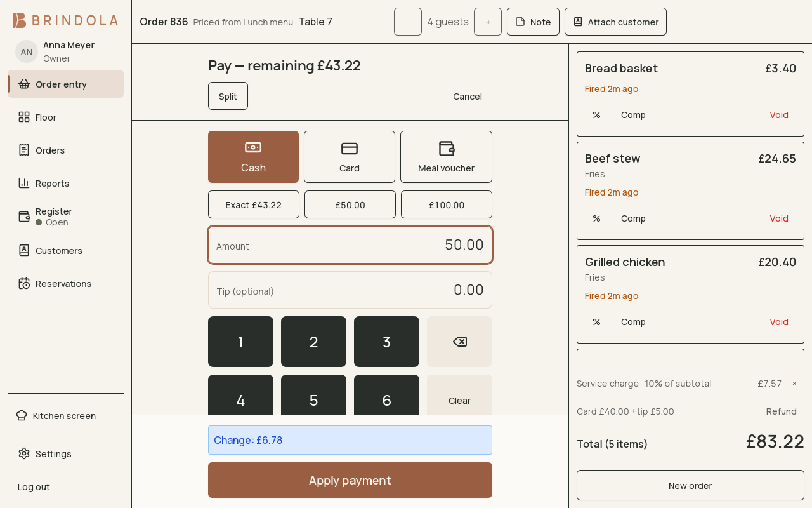The width and height of the screenshot is (812, 508).
Task: Go to the Floor view
Action: [65, 117]
